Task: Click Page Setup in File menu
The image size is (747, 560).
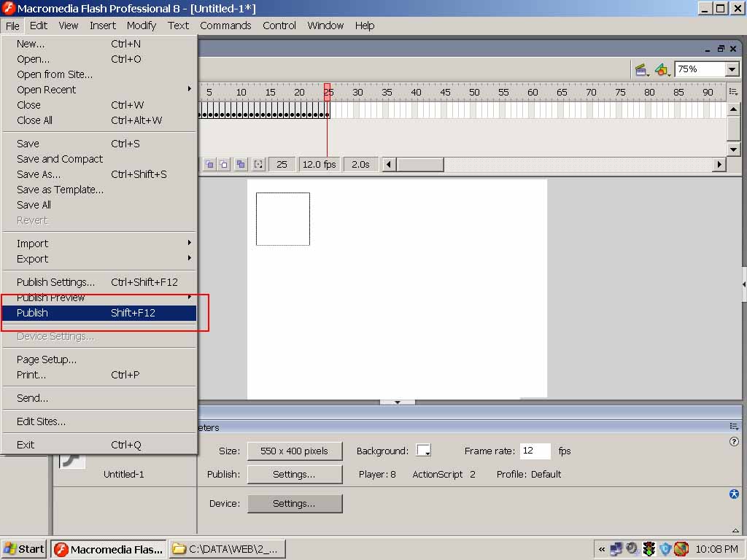Action: tap(99, 359)
